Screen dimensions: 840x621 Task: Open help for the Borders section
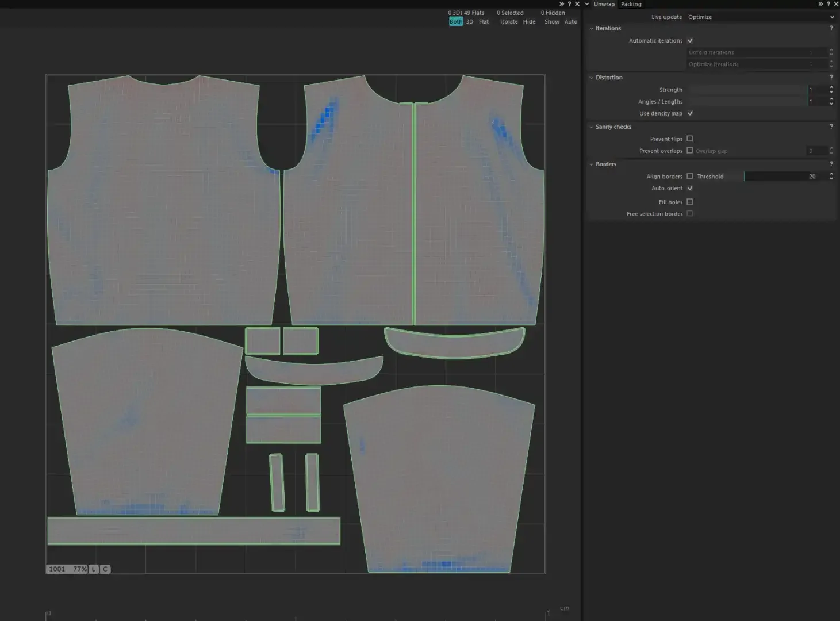click(831, 164)
